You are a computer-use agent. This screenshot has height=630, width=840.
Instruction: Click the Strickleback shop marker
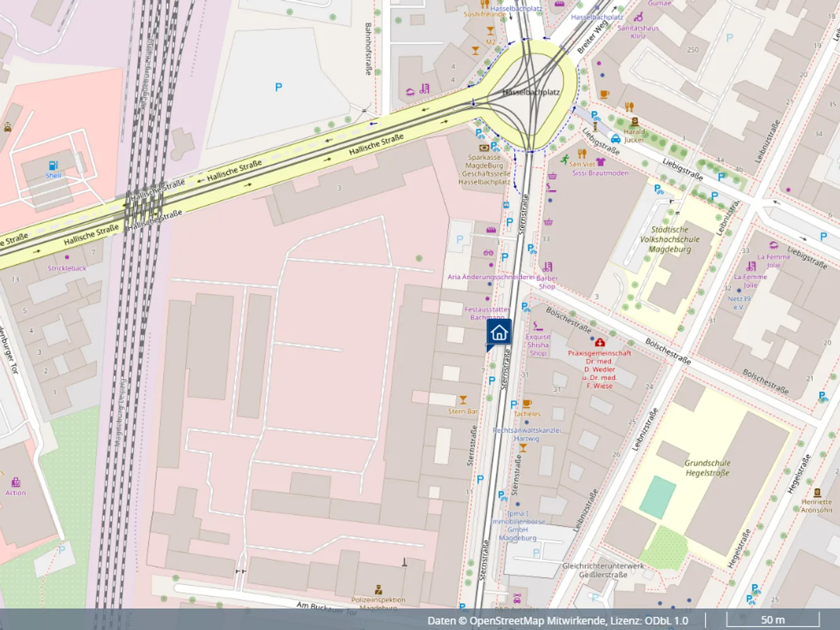pos(67,257)
